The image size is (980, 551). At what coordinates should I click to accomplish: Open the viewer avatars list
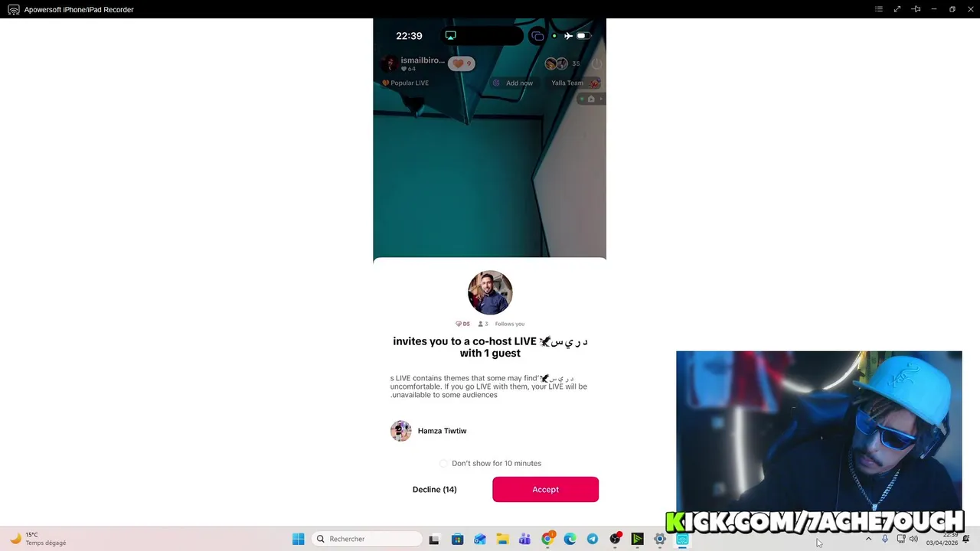[x=556, y=64]
